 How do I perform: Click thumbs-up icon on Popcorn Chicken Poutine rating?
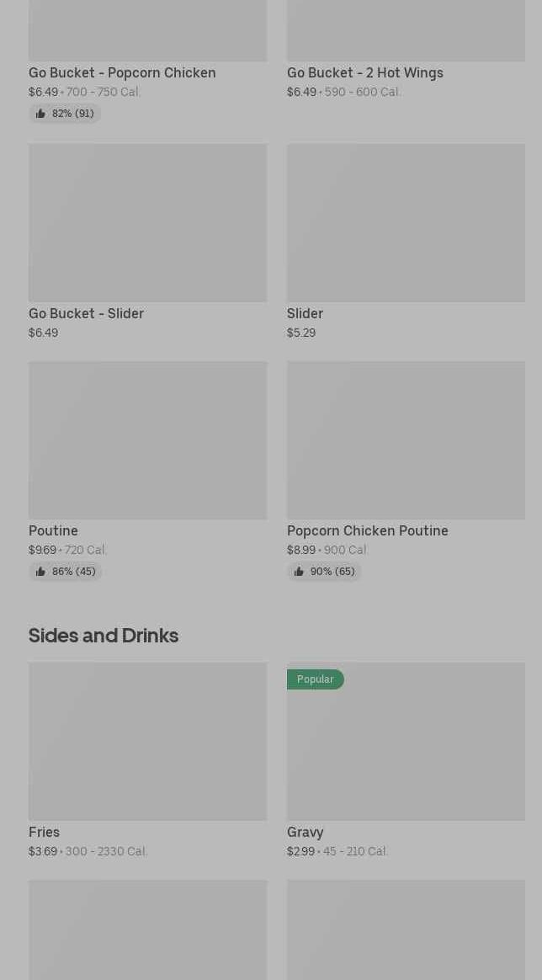pyautogui.click(x=299, y=572)
